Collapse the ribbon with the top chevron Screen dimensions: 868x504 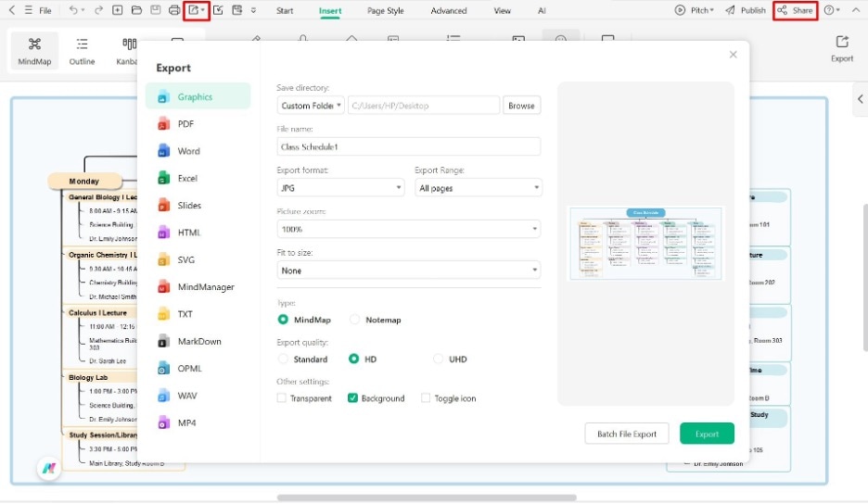(855, 10)
